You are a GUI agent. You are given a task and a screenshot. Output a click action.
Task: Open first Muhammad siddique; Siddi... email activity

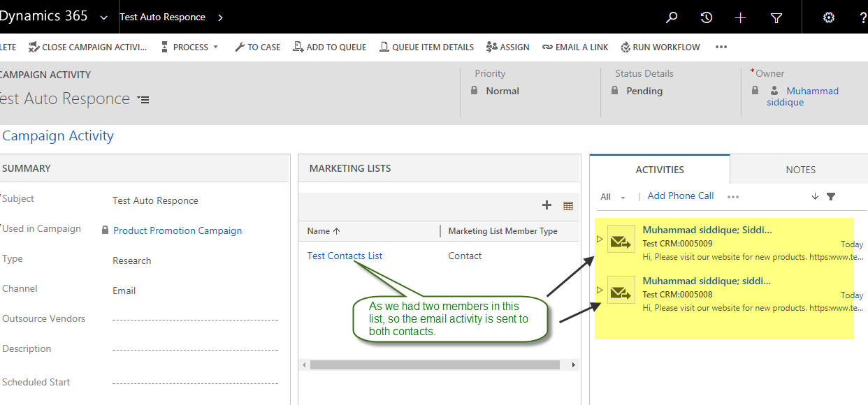point(707,230)
